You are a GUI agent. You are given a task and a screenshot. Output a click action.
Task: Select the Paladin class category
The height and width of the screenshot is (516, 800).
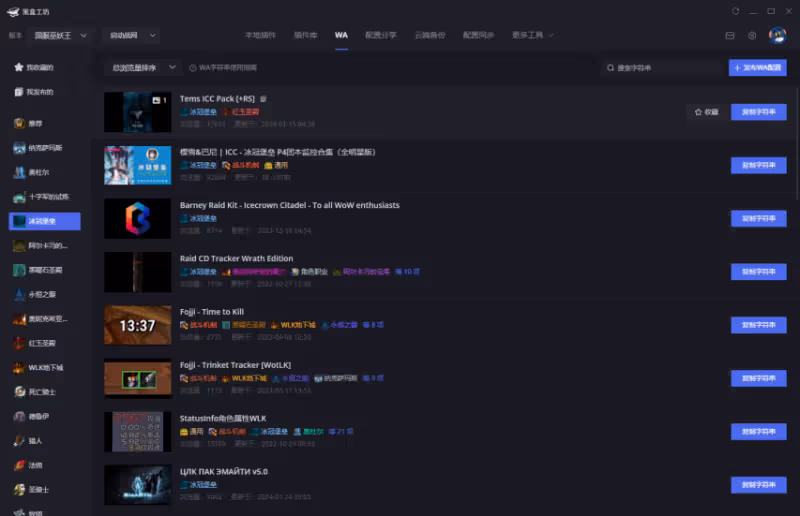[x=32, y=490]
